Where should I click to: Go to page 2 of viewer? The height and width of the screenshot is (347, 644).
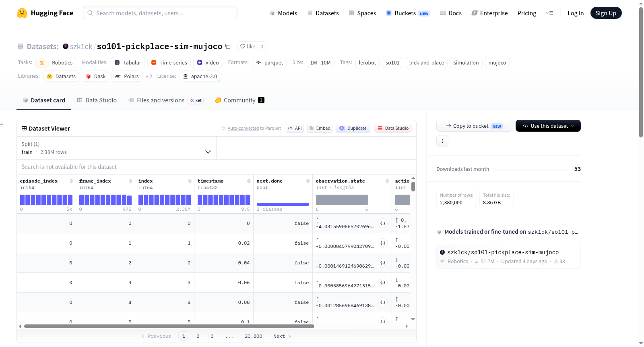198,336
